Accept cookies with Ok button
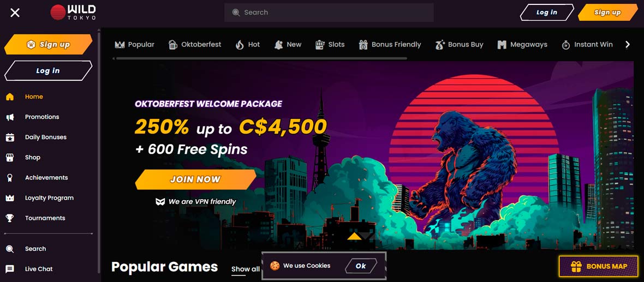The height and width of the screenshot is (282, 644). point(361,266)
